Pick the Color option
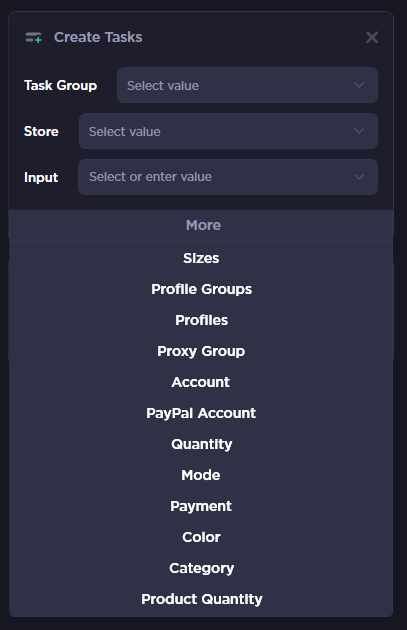Viewport: 407px width, 630px height. [201, 537]
